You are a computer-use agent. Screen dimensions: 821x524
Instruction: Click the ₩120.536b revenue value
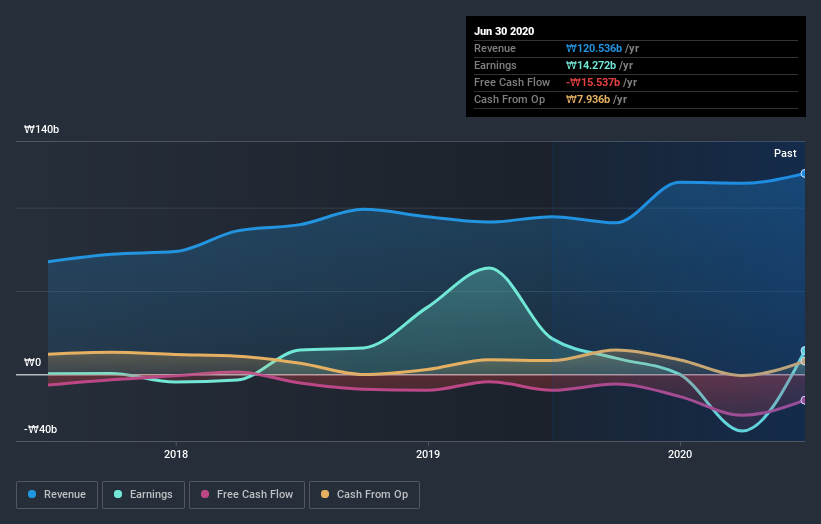pos(594,48)
